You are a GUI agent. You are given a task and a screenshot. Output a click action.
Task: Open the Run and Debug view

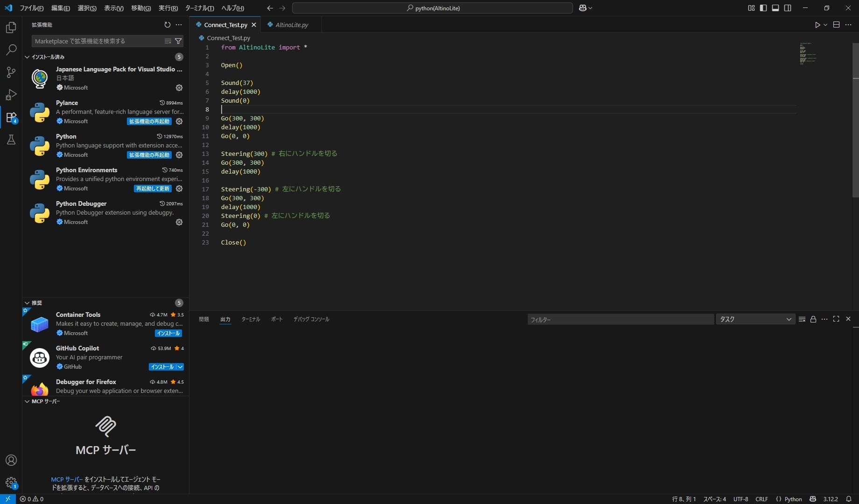[x=11, y=95]
